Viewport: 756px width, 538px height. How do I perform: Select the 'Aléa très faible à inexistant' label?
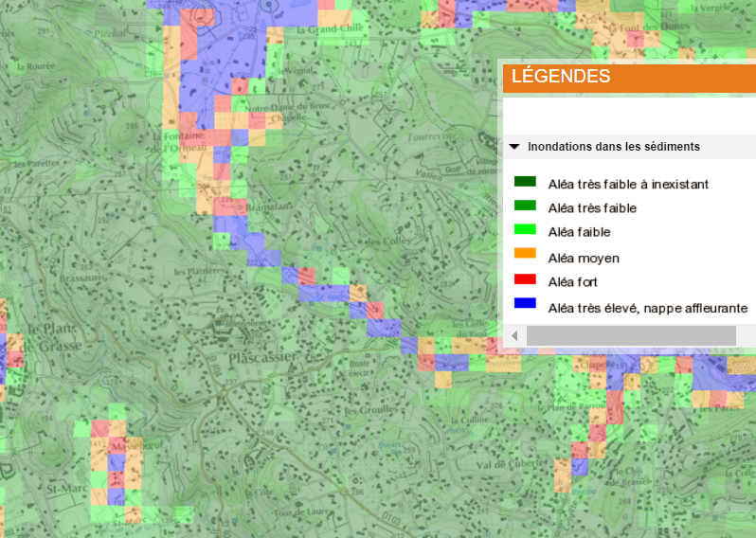pyautogui.click(x=628, y=184)
